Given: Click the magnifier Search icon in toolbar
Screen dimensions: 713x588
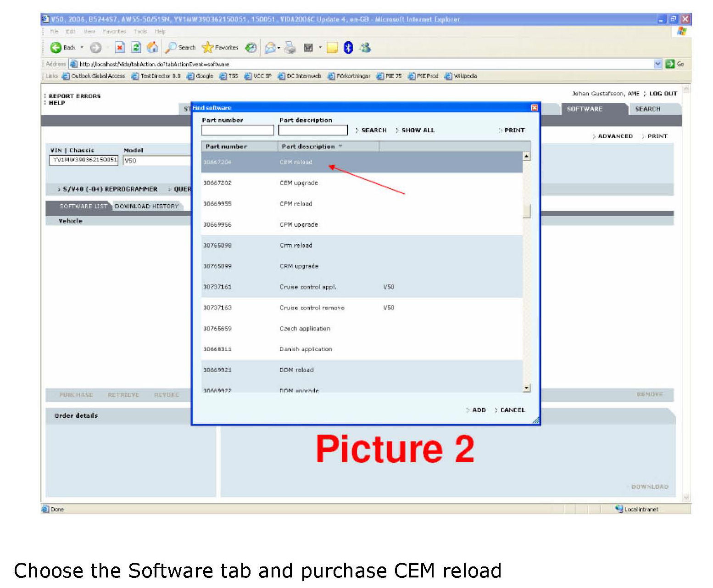Looking at the screenshot, I should [x=172, y=48].
